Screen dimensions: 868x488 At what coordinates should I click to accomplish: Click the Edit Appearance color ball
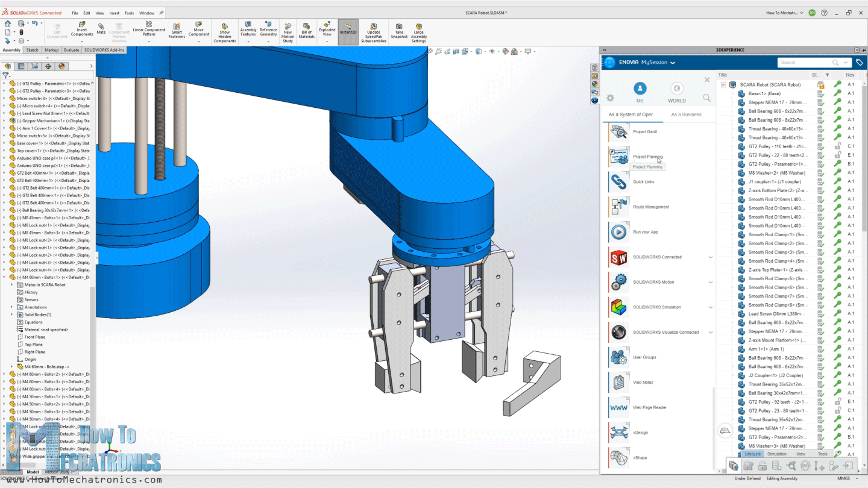coord(505,51)
